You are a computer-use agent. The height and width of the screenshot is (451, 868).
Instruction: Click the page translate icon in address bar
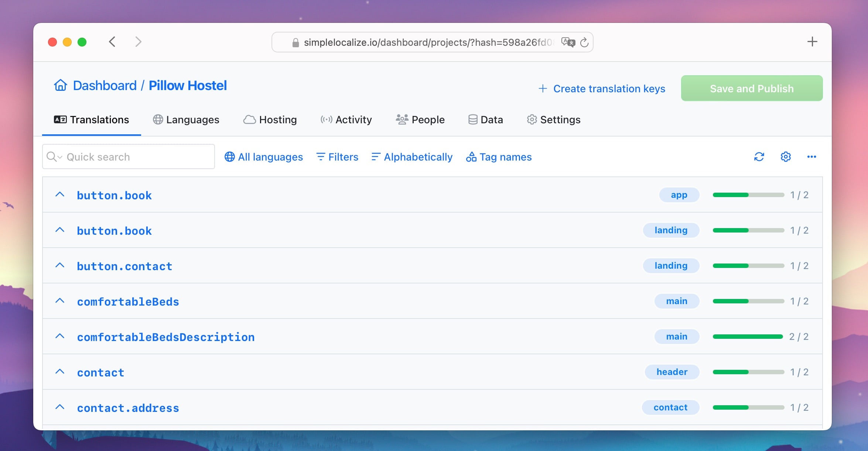[568, 42]
